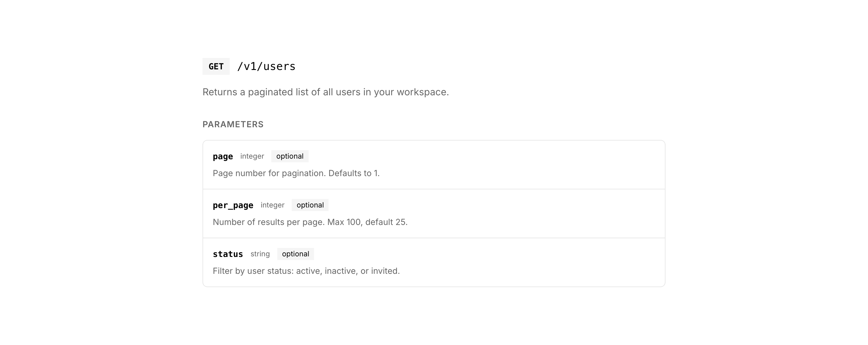
Task: Click the optional badge for per_page
Action: click(310, 205)
